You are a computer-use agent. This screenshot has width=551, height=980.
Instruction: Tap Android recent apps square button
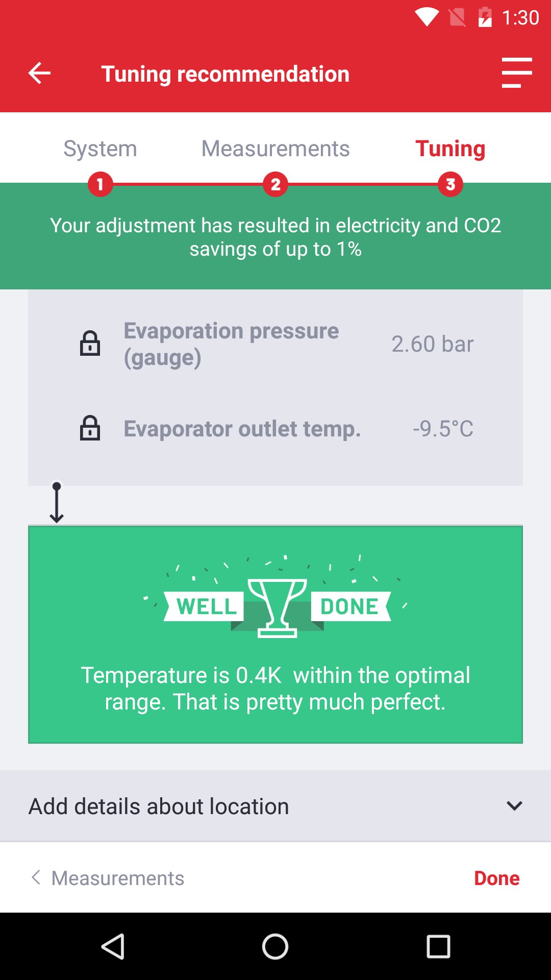point(438,947)
